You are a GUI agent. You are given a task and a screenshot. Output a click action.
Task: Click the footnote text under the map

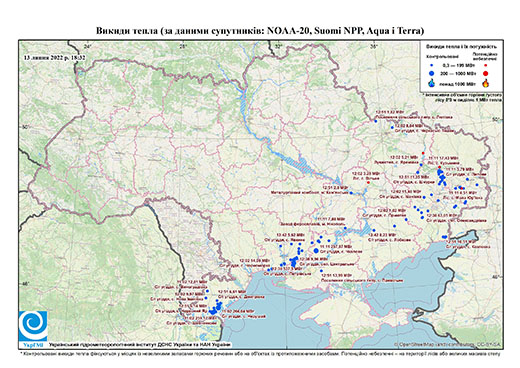pyautogui.click(x=260, y=353)
